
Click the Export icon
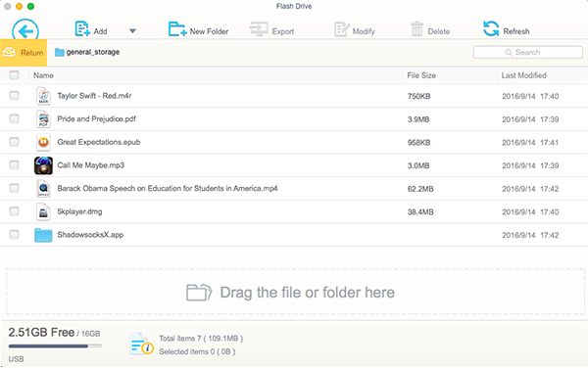(x=259, y=28)
